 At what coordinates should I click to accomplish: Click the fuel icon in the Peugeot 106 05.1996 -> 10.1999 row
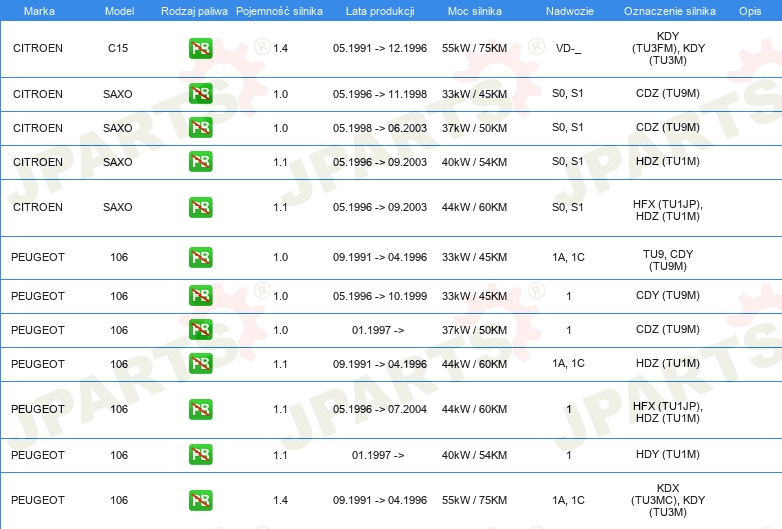[x=200, y=296]
